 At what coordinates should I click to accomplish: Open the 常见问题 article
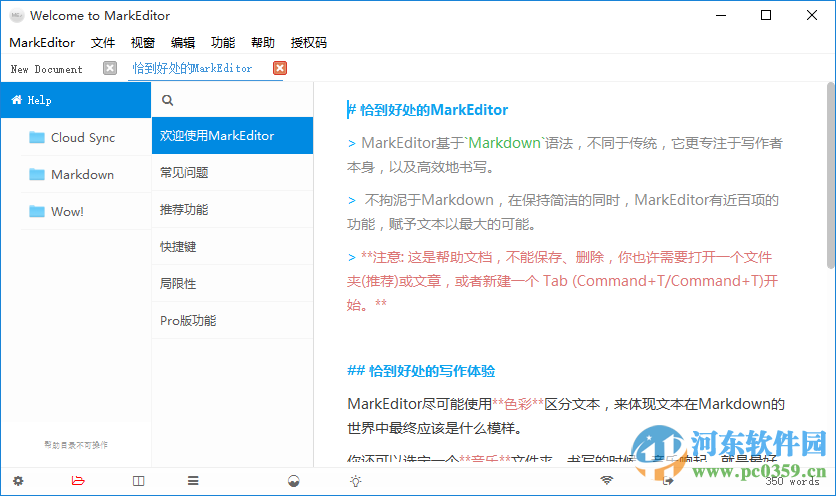(x=232, y=173)
